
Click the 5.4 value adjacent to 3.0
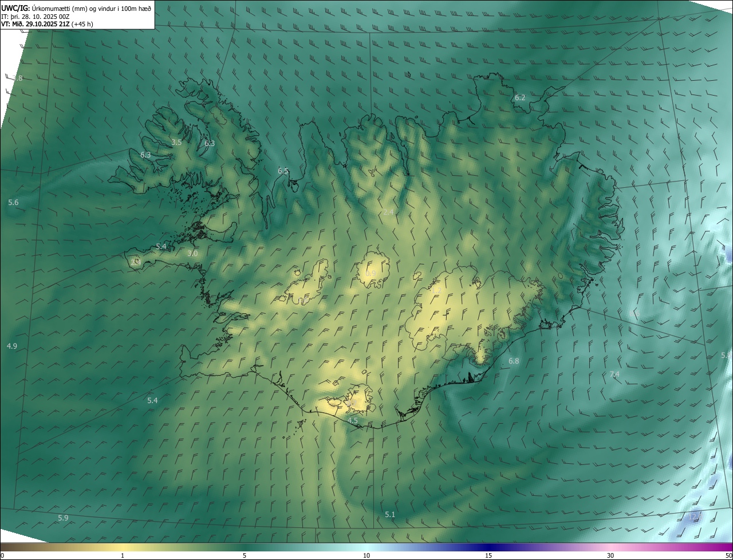161,246
